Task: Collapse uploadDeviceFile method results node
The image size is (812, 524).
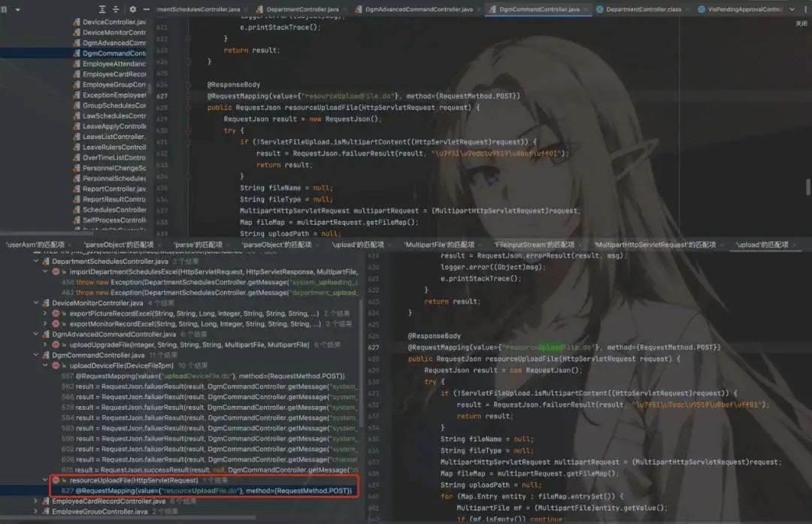Action: 45,365
